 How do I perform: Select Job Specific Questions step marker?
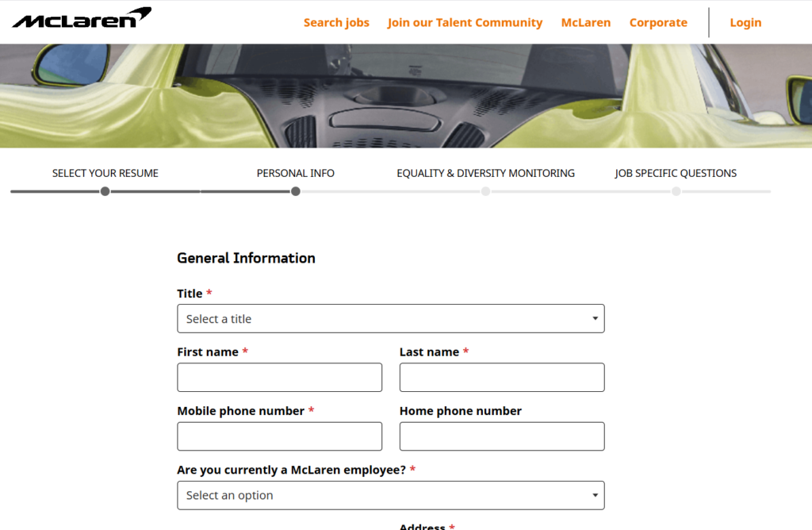[x=676, y=192]
